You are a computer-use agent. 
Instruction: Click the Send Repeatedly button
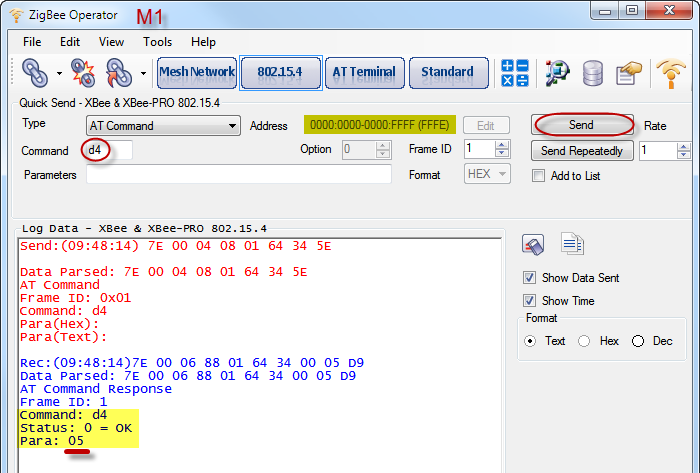[582, 150]
